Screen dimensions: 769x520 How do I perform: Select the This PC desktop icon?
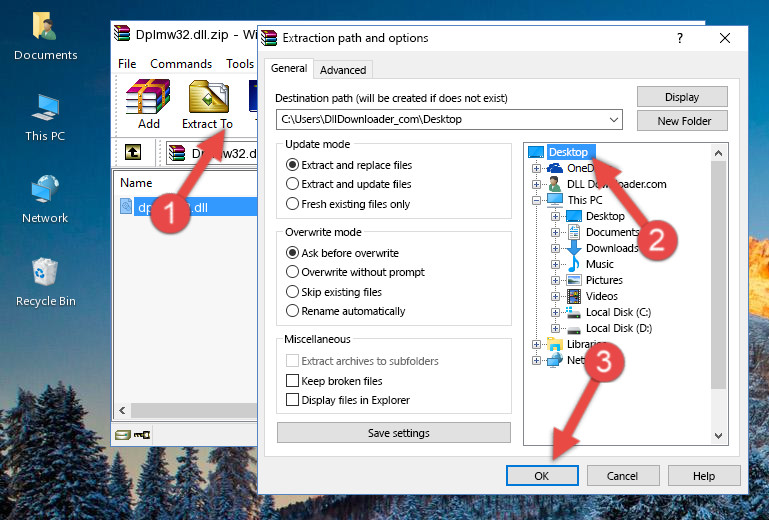tap(45, 118)
